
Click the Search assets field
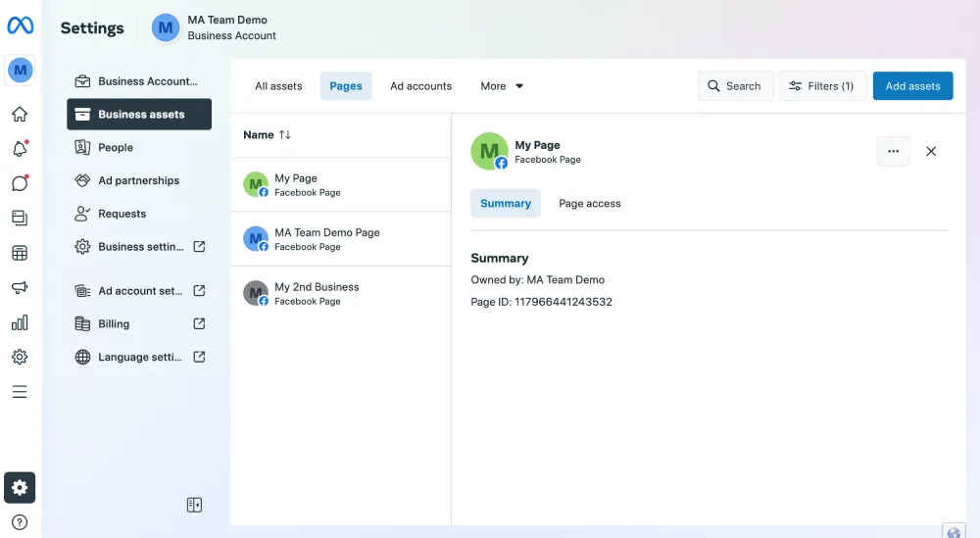tap(735, 86)
